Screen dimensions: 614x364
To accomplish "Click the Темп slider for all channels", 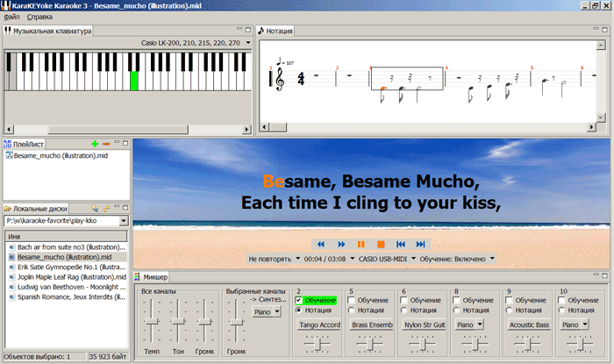I will (153, 321).
